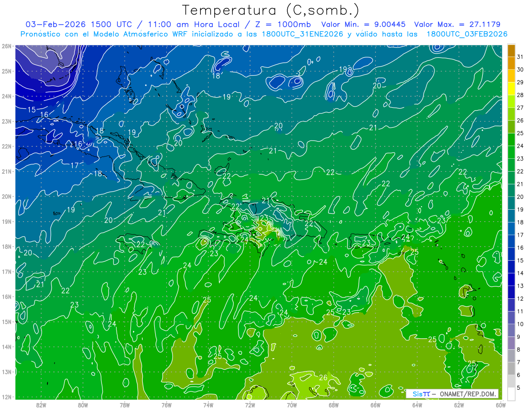This screenshot has height=411, width=532.
Task: Click the colorbar value label "31"
Action: 520,57
